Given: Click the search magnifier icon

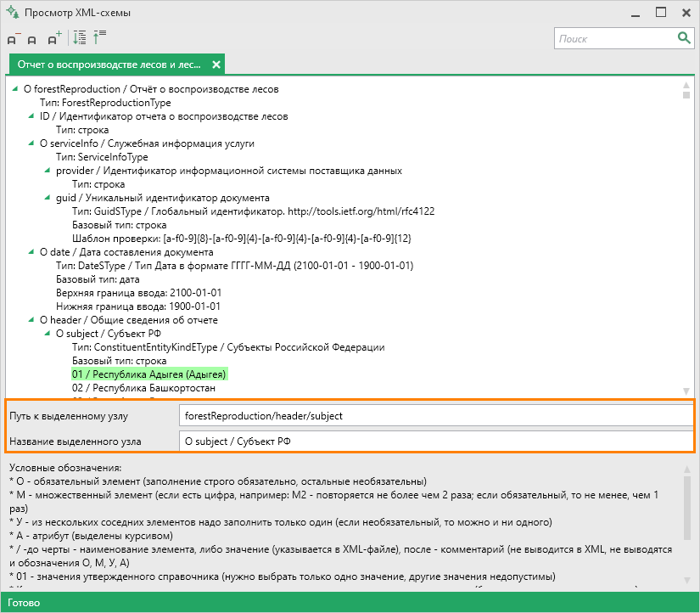Looking at the screenshot, I should (684, 38).
